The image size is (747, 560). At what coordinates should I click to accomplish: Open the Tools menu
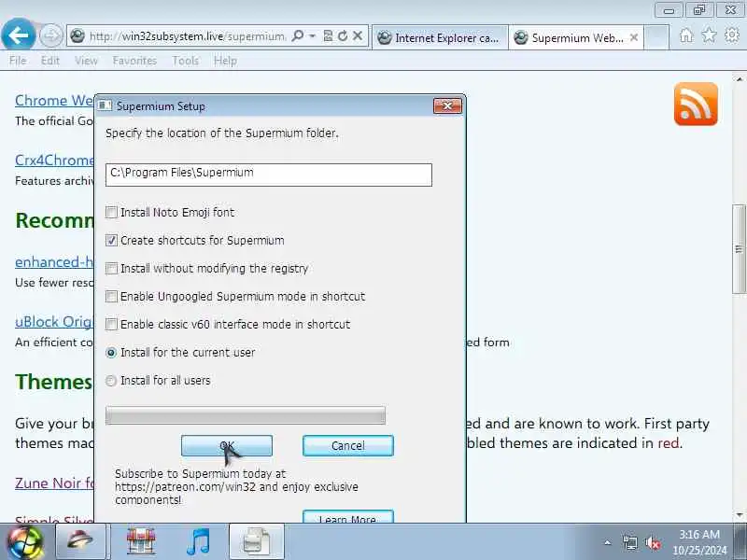click(185, 61)
